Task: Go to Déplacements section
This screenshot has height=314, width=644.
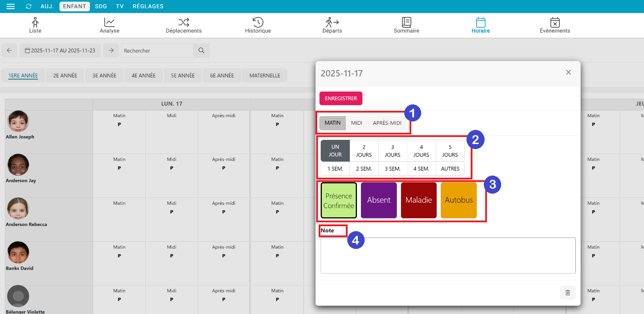Action: pos(184,25)
